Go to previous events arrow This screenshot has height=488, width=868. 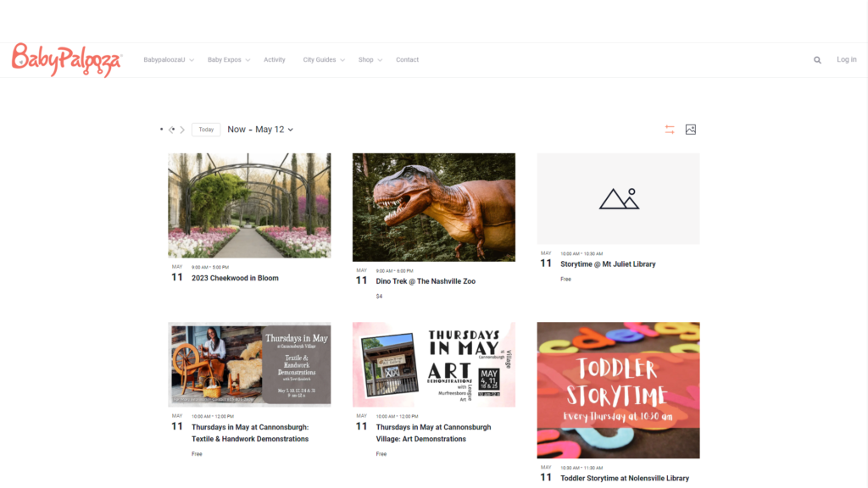tap(171, 130)
